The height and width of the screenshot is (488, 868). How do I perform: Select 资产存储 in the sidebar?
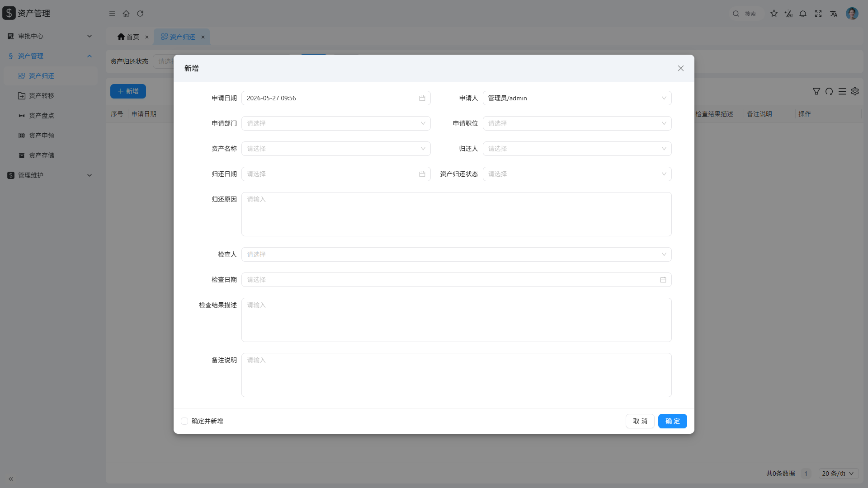point(50,155)
